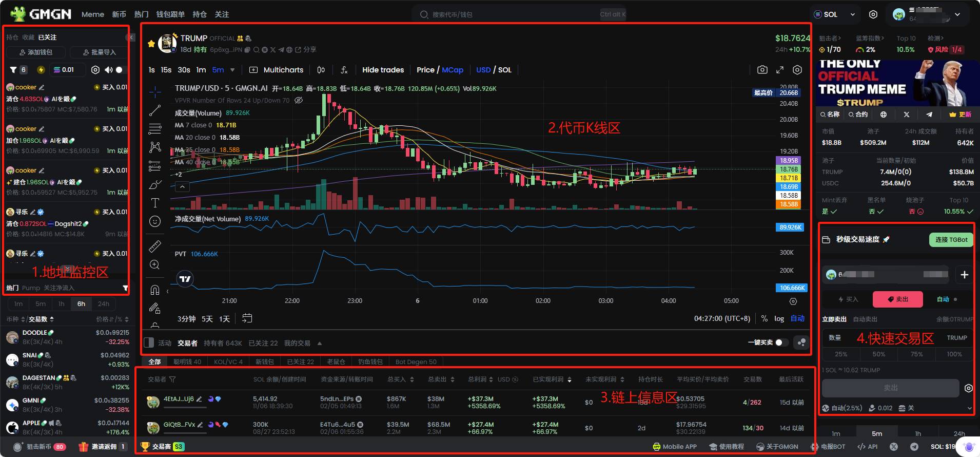Viewport: 980px width, 457px height.
Task: Select the text annotation tool
Action: click(x=155, y=203)
